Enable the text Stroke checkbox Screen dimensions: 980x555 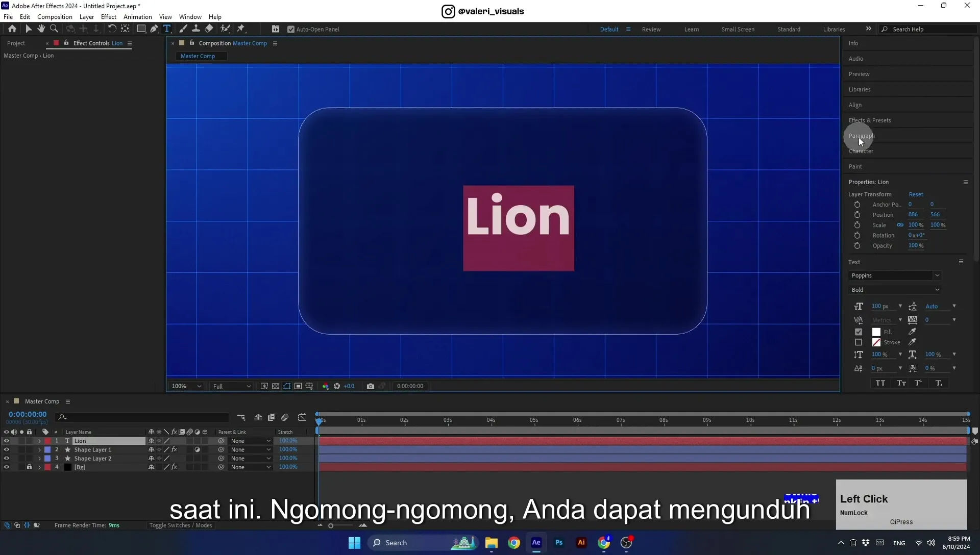[859, 342]
